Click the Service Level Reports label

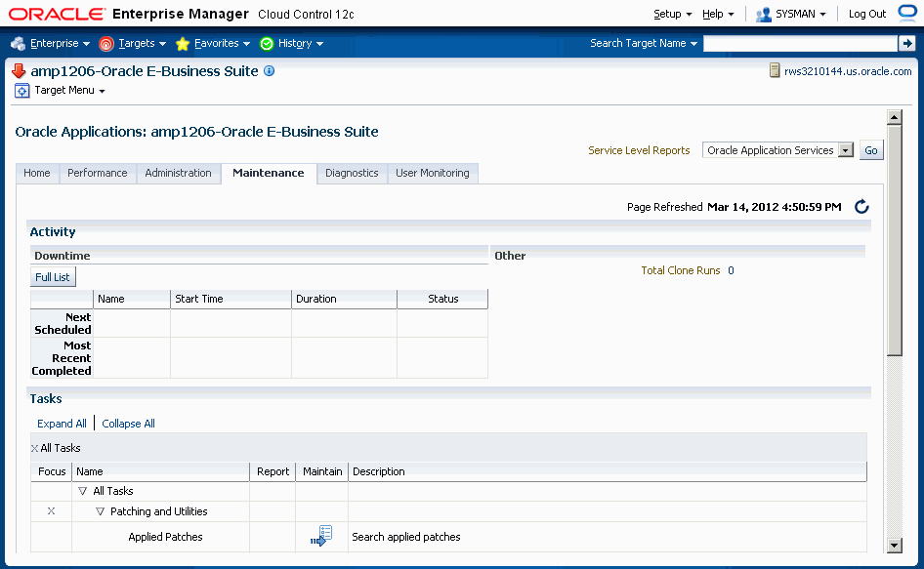639,150
